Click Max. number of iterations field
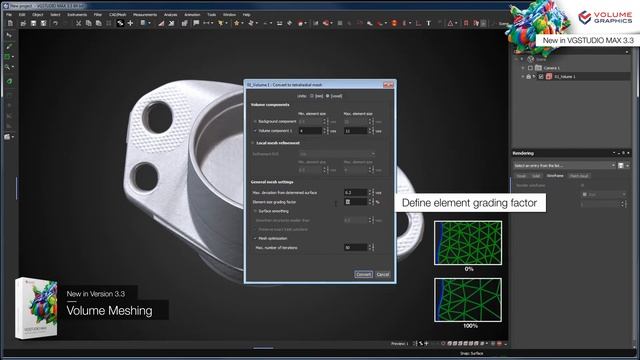640x360 pixels. point(356,248)
